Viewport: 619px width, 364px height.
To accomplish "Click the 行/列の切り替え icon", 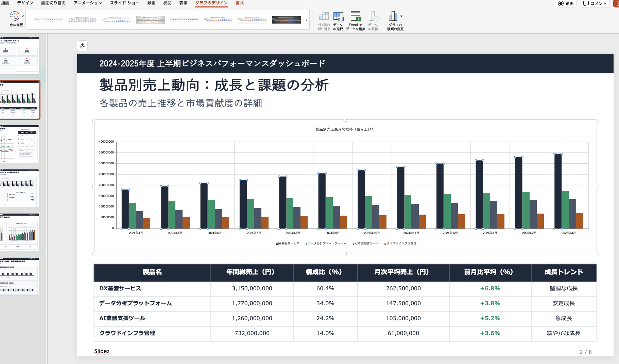I will coord(324,17).
